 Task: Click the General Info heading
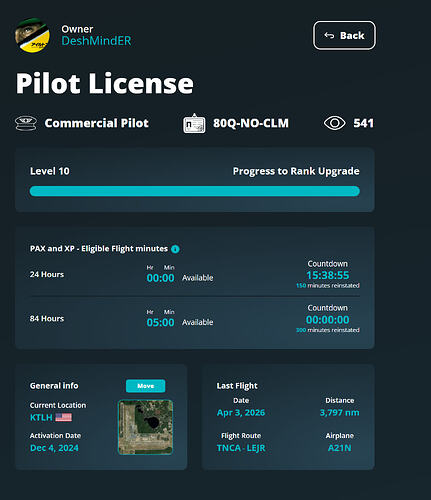pyautogui.click(x=54, y=386)
